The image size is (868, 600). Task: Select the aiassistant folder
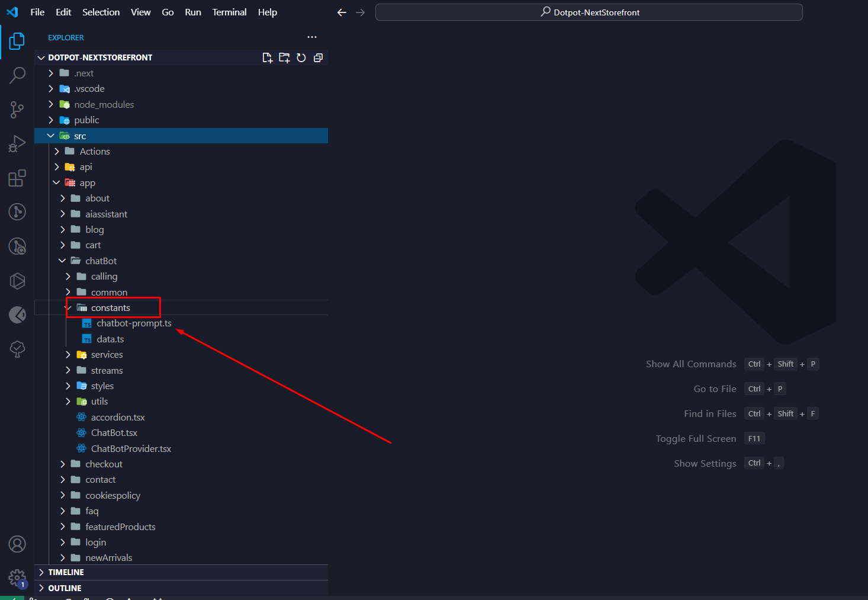[181, 214]
